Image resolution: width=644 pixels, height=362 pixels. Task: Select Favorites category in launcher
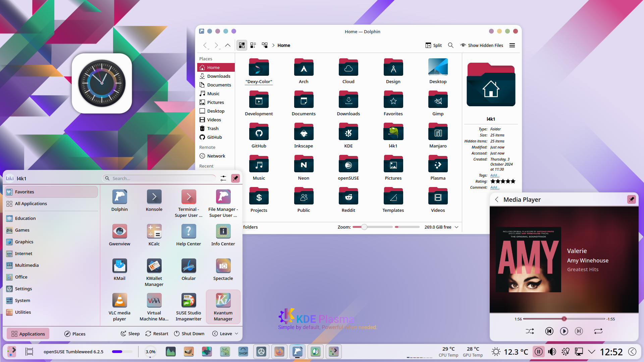coord(51,192)
